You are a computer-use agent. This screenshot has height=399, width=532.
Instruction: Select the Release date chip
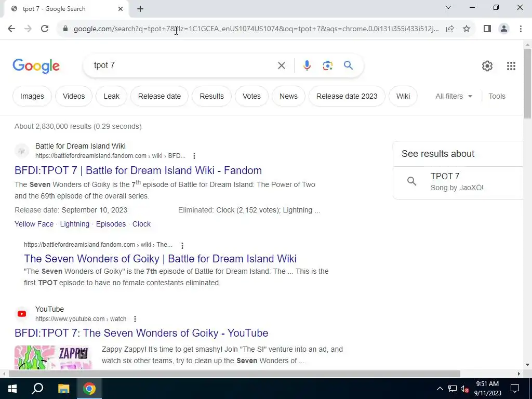pos(159,96)
